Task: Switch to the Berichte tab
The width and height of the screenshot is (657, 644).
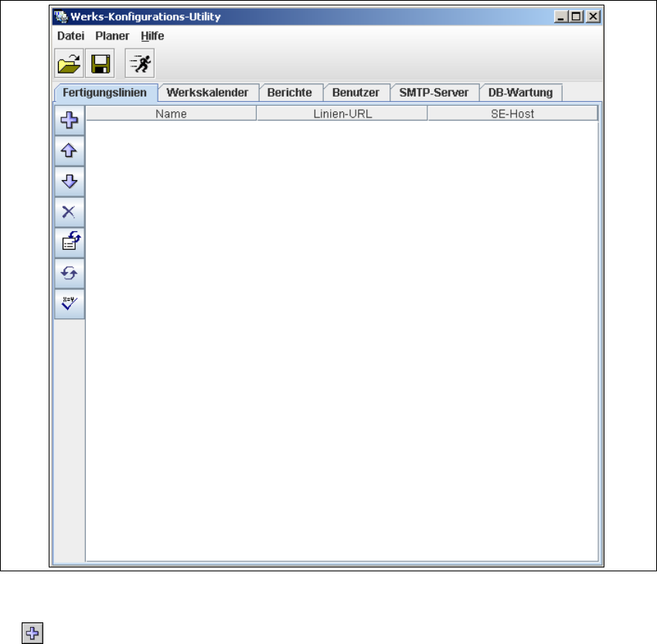Action: tap(290, 93)
